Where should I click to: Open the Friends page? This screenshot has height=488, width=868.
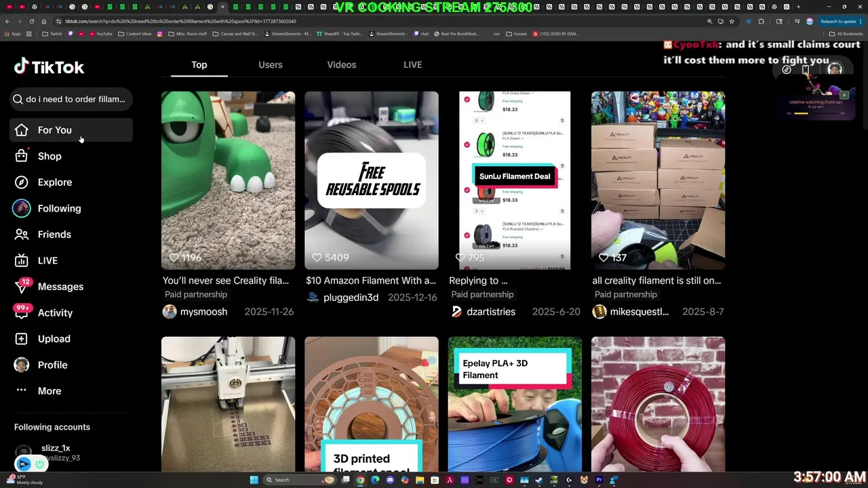(x=71, y=235)
